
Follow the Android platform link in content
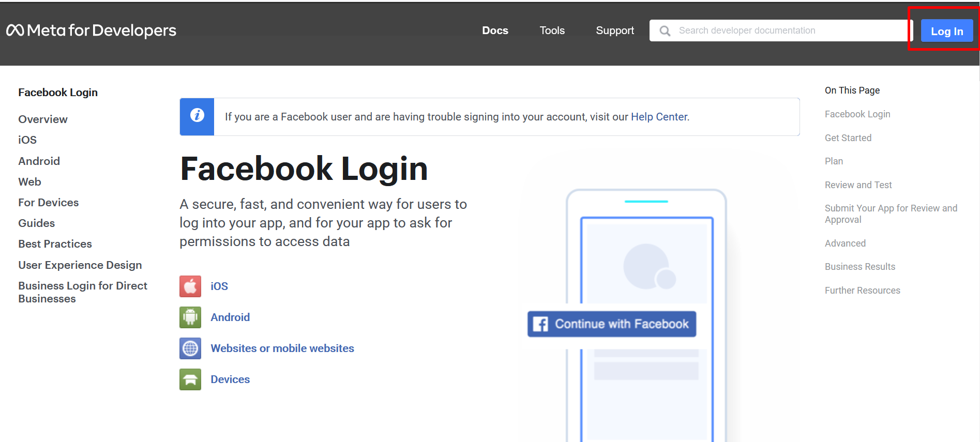[230, 317]
